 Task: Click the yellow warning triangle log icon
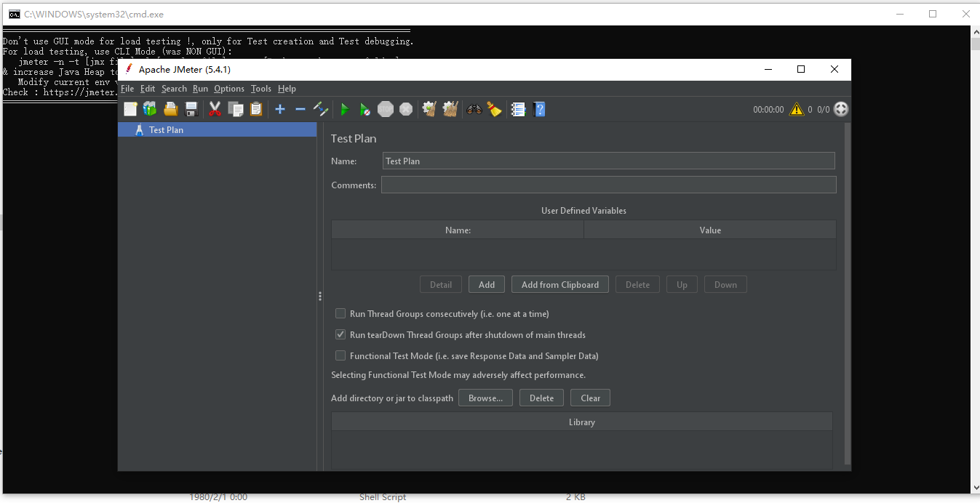pos(796,109)
